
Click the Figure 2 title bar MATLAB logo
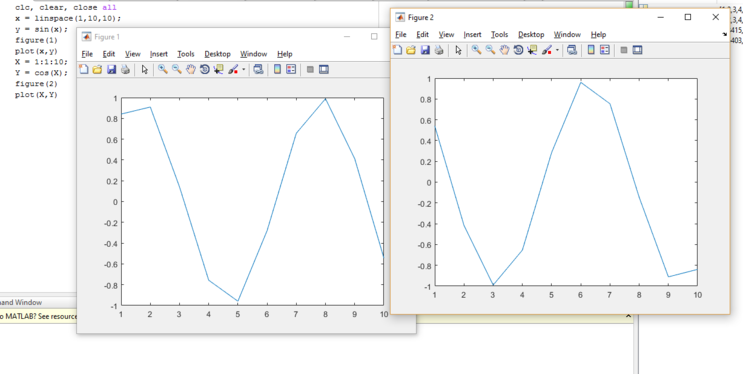click(x=400, y=17)
